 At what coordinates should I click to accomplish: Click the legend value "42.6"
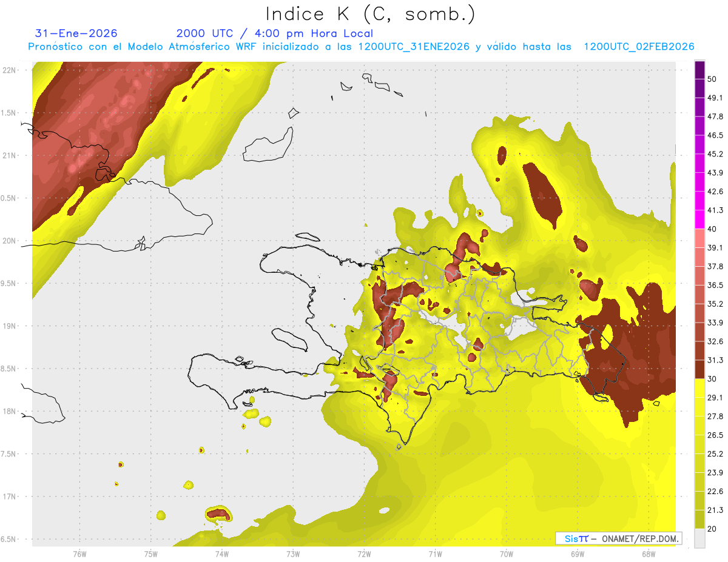715,192
